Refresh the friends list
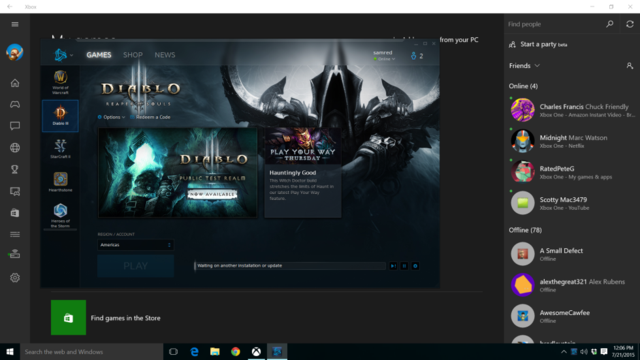 (x=629, y=24)
